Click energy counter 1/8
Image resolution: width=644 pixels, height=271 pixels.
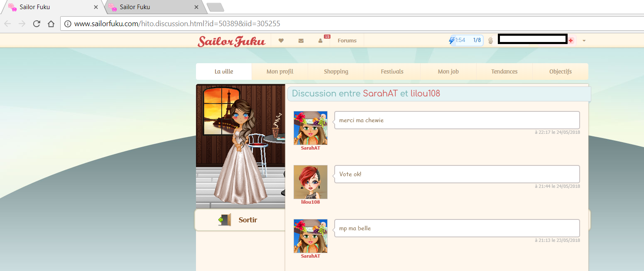(x=477, y=40)
